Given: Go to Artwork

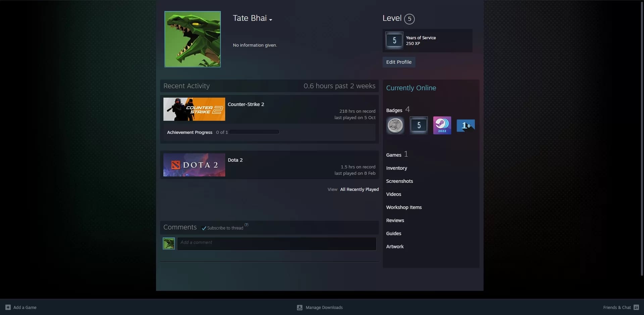Looking at the screenshot, I should tap(395, 247).
